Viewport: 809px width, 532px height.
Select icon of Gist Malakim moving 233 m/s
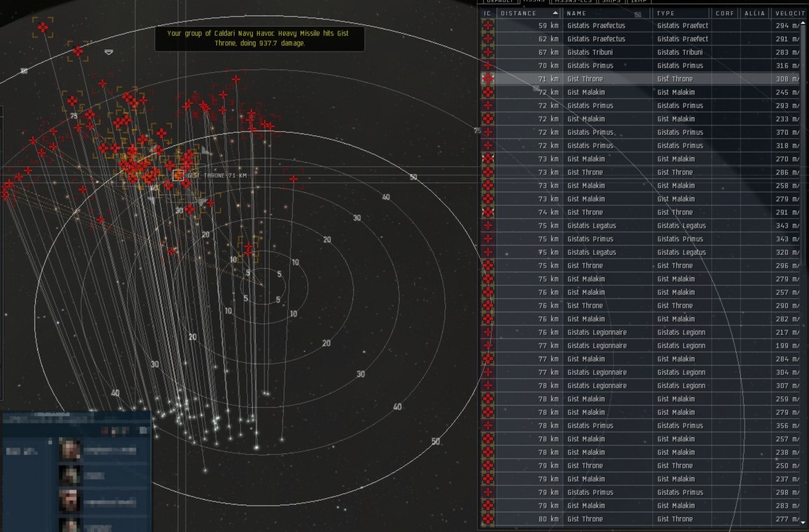click(487, 119)
